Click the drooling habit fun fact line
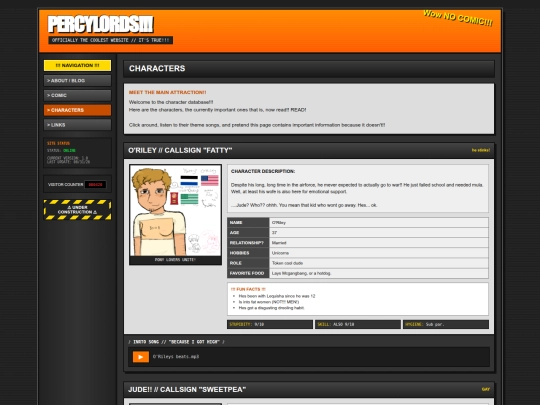The image size is (540, 405). (x=271, y=308)
